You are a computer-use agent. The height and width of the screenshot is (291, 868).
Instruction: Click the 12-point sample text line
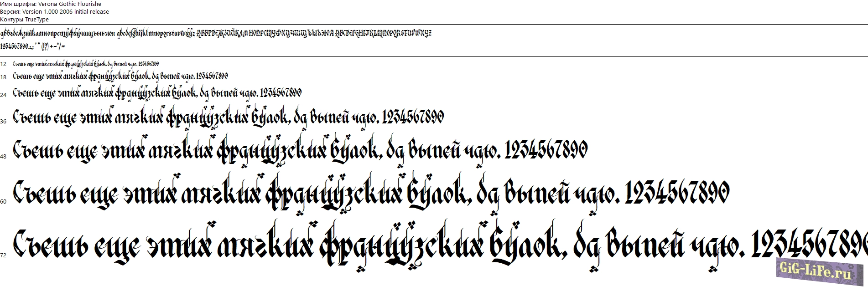86,64
